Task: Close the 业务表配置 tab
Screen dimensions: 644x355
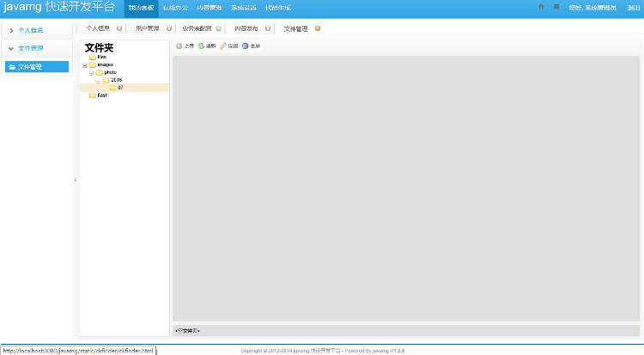Action: click(x=218, y=28)
